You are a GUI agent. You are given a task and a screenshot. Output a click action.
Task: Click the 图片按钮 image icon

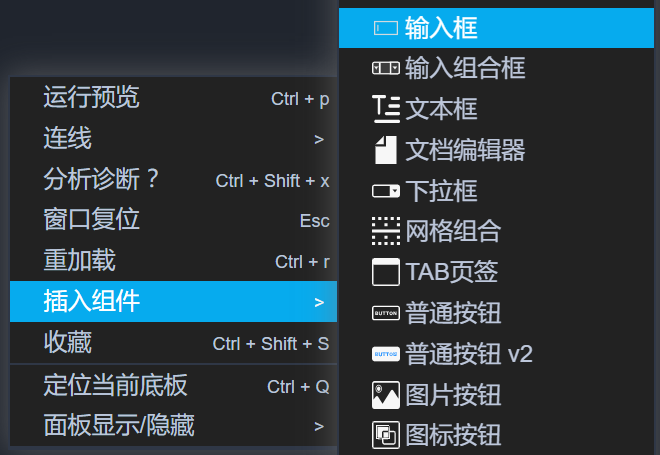[x=385, y=394]
